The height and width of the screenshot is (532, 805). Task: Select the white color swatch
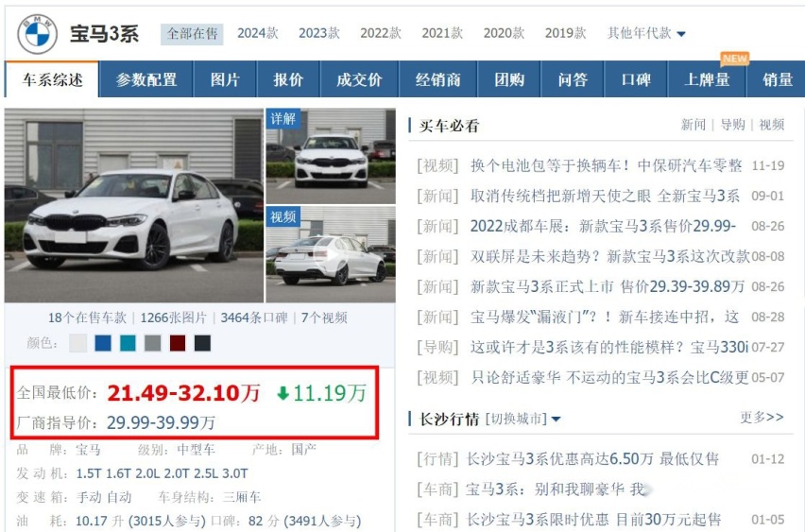pos(78,343)
